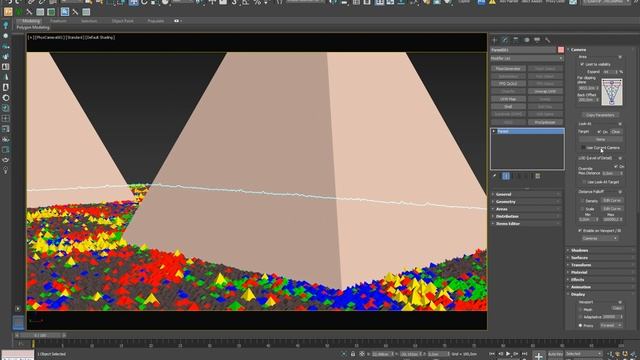Expand the Areas rollout

click(x=527, y=209)
